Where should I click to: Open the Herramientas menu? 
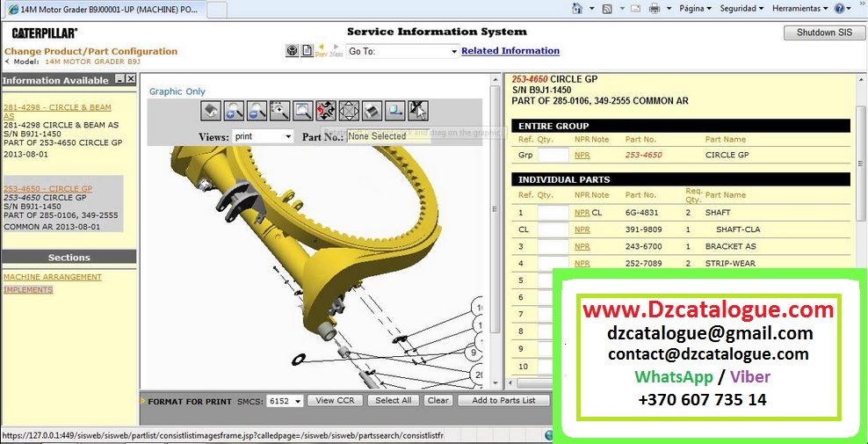[x=799, y=8]
